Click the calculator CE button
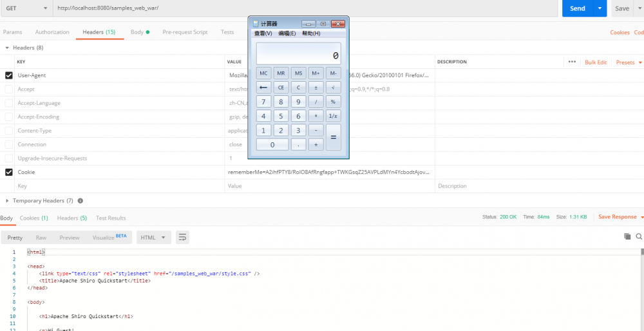 [281, 88]
